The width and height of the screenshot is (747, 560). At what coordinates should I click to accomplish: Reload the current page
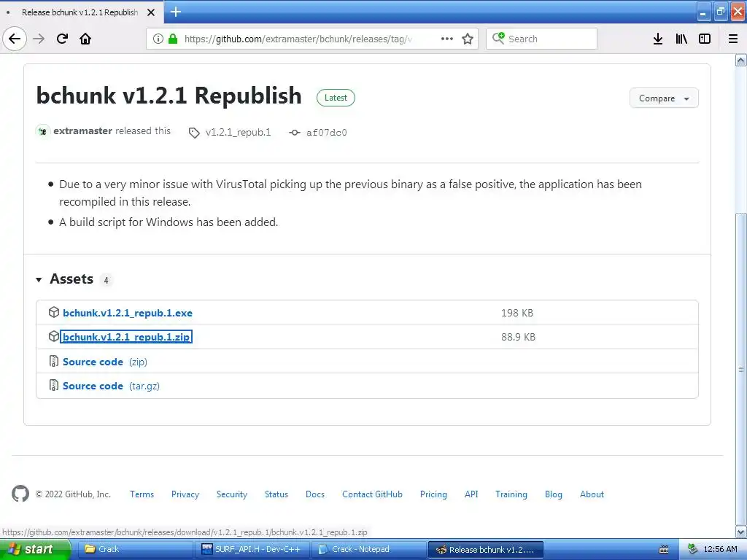pos(62,39)
